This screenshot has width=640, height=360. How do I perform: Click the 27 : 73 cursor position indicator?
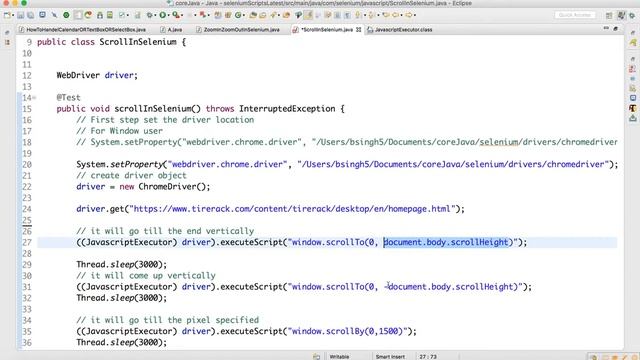click(428, 356)
